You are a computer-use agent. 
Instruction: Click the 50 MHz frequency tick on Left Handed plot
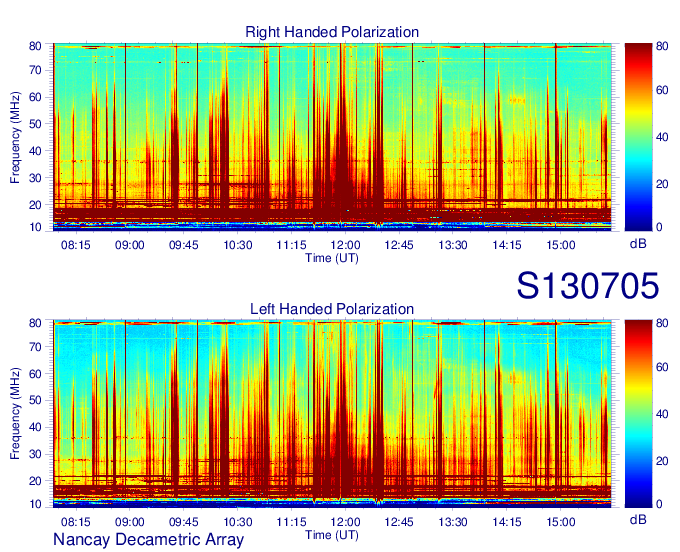point(35,400)
